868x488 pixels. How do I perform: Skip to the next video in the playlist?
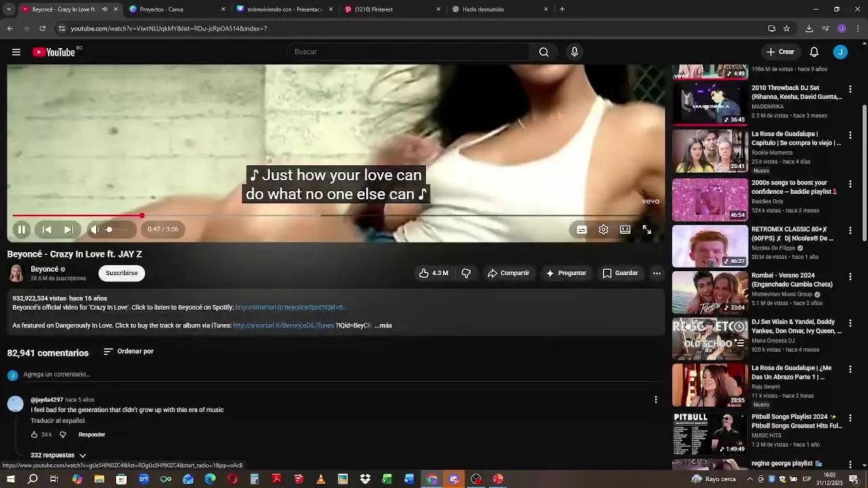tap(68, 230)
